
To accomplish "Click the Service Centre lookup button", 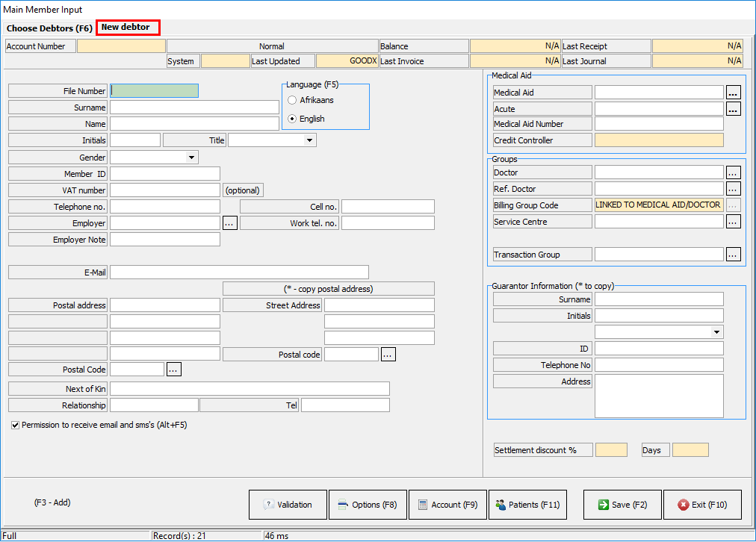I will coord(733,222).
